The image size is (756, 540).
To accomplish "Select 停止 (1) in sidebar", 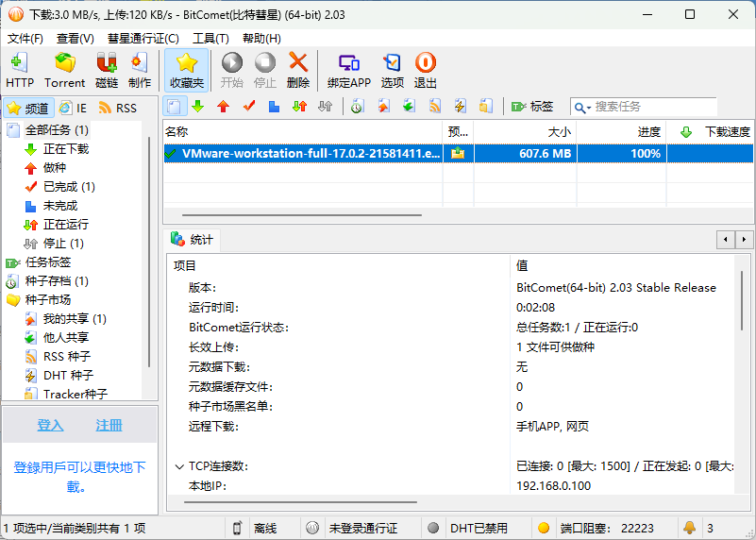I will pyautogui.click(x=63, y=244).
